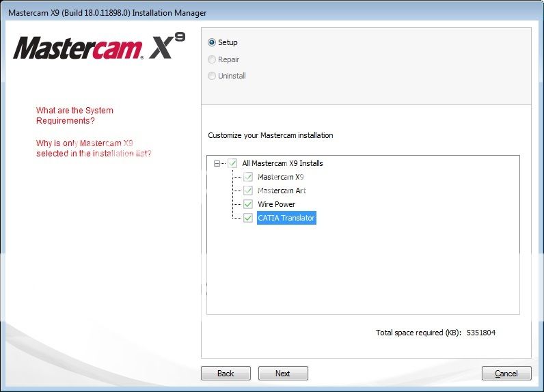The image size is (544, 392).
Task: Select the Mastercam Art tree item label
Action: pos(281,191)
